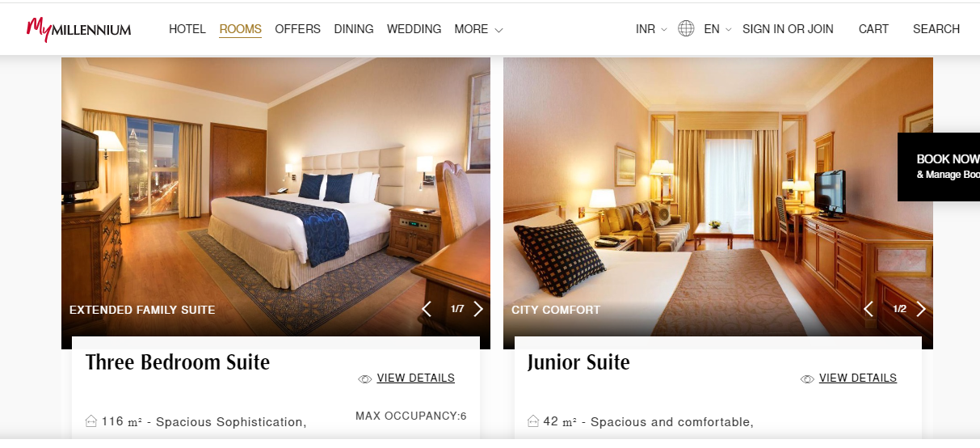
Task: Click the BOOK NOW button
Action: point(939,167)
